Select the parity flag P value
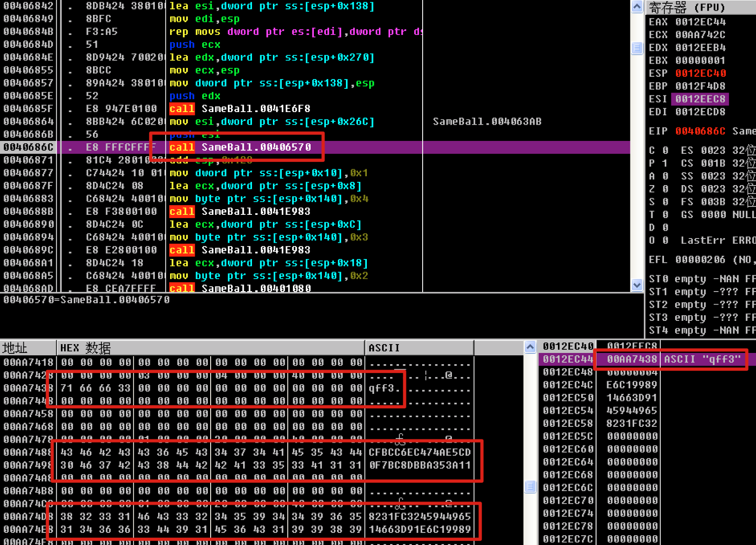The height and width of the screenshot is (545, 756). click(665, 163)
